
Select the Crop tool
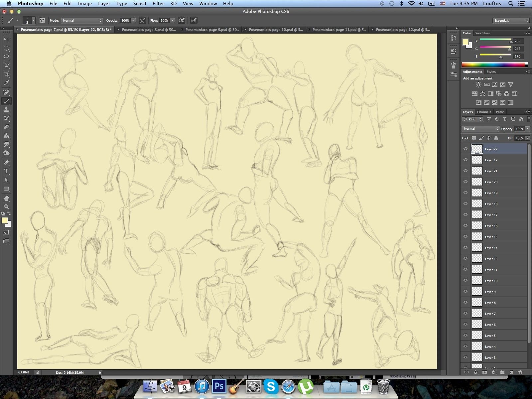coord(6,74)
